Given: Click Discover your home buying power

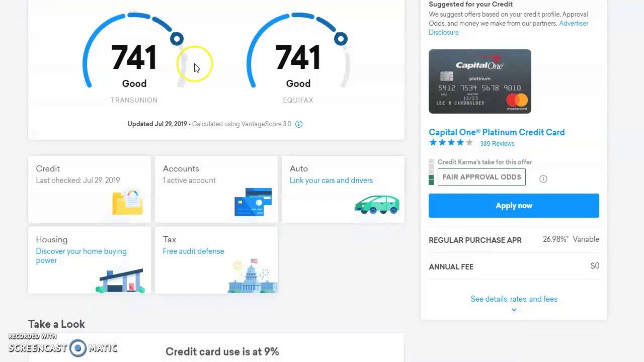Looking at the screenshot, I should [x=81, y=256].
